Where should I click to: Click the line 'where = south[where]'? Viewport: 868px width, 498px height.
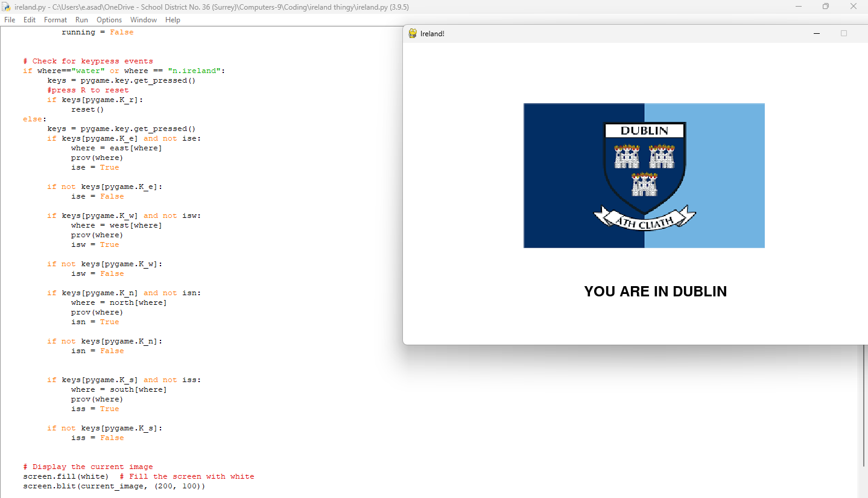click(119, 389)
